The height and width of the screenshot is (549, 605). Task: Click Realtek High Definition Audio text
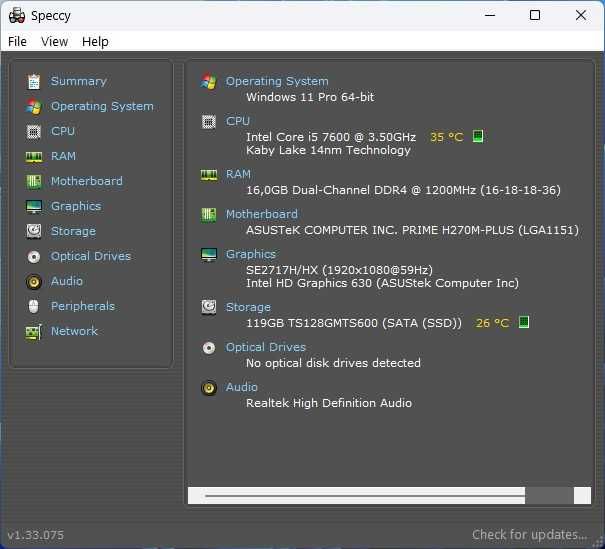click(x=329, y=403)
